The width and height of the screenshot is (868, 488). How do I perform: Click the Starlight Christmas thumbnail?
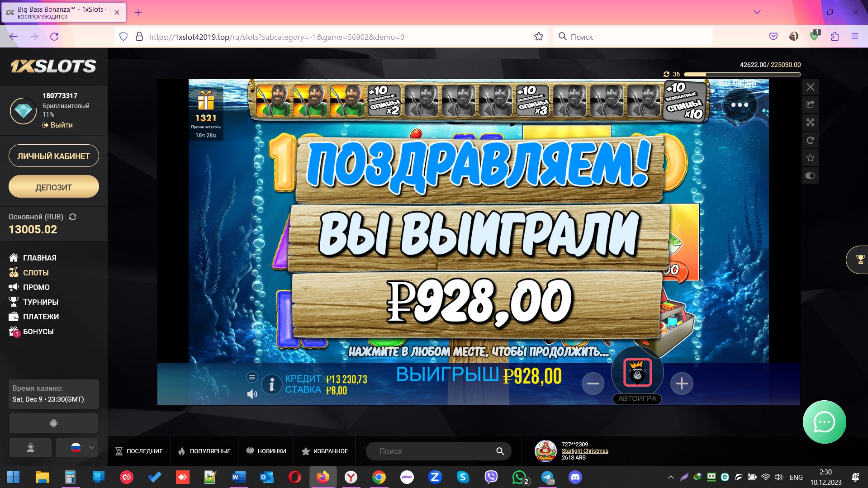tap(545, 451)
